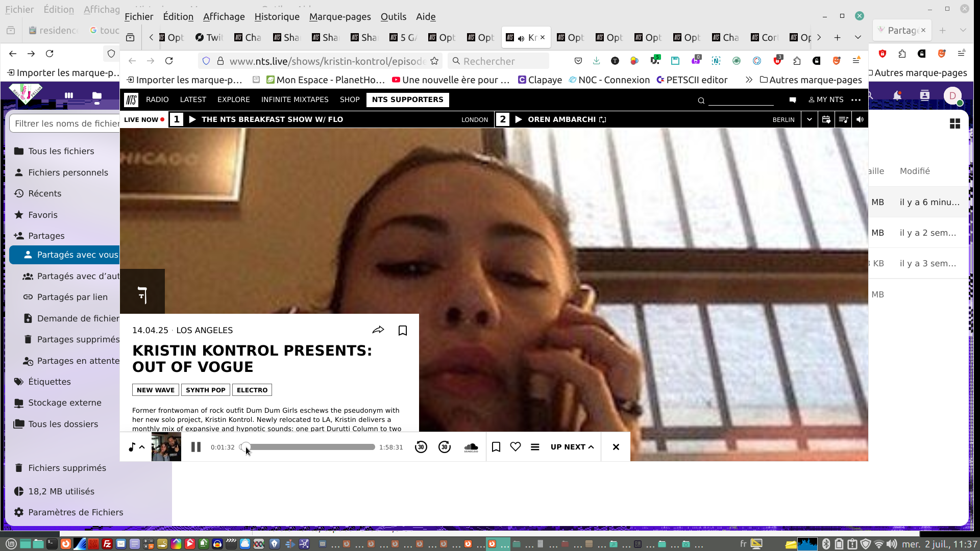
Task: Open the player queue list icon
Action: 535,447
